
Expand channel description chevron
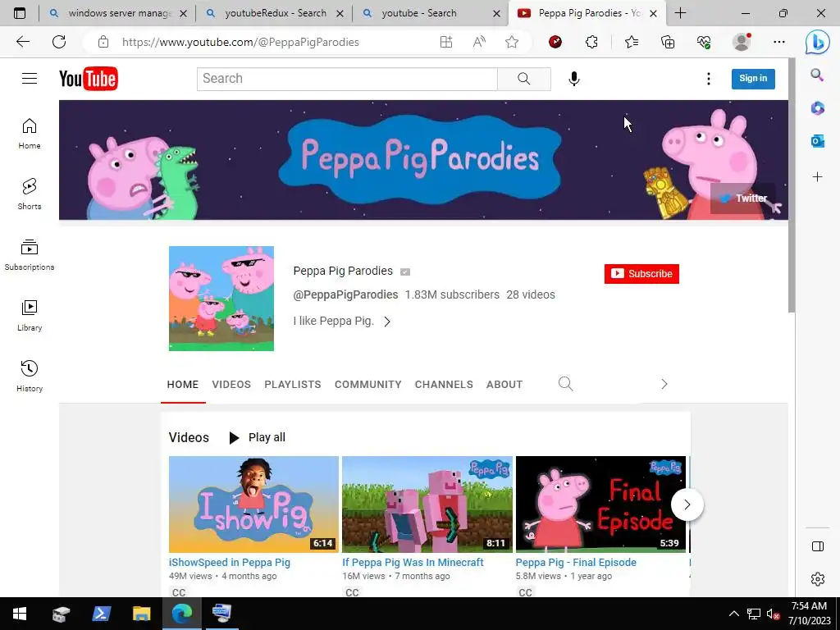coord(387,322)
